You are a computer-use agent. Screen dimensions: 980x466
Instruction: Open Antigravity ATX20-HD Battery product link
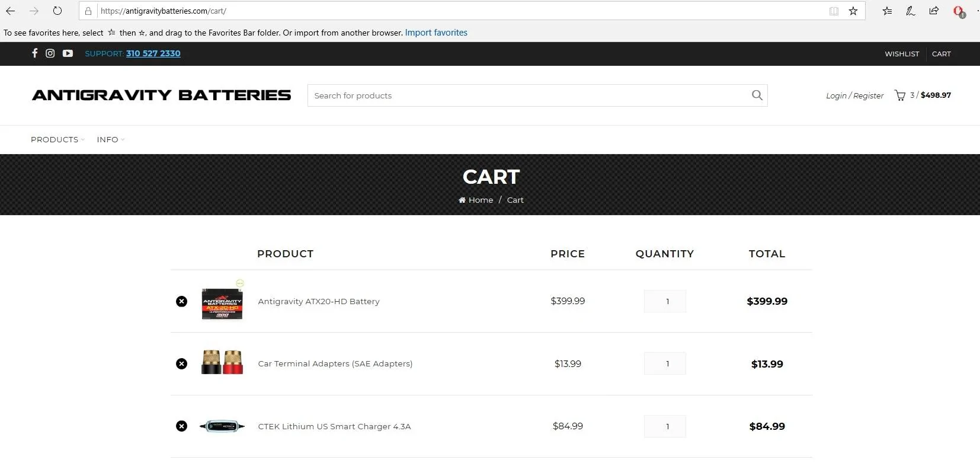click(319, 301)
